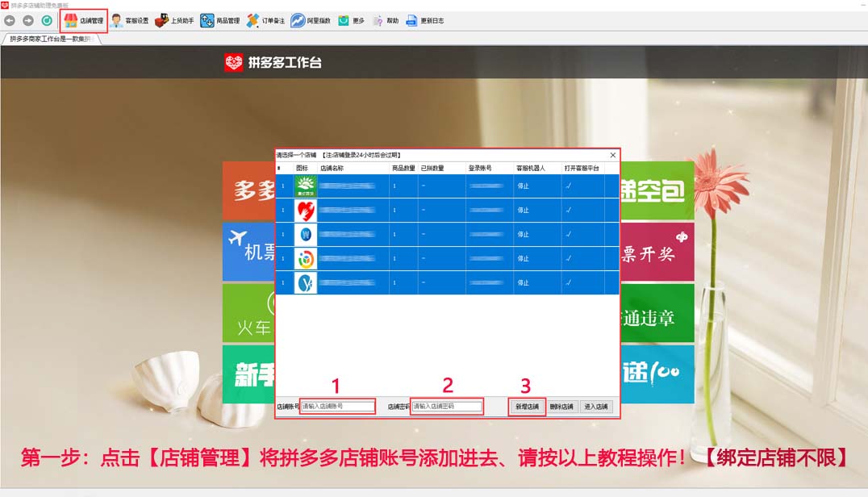Select the shop with the green sun icon

(447, 186)
